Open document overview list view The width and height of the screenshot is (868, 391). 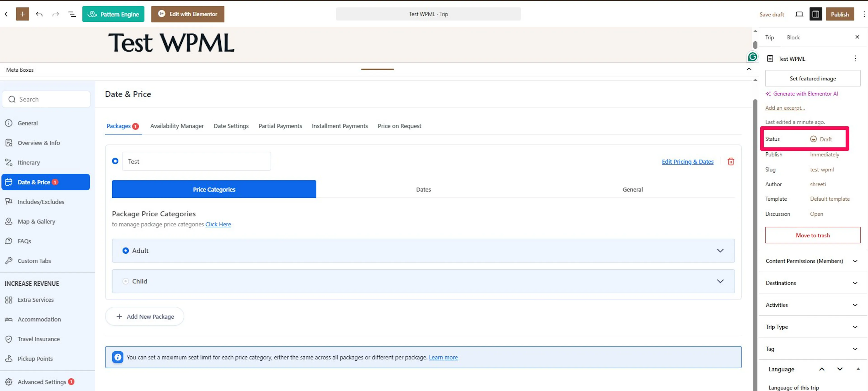(72, 14)
